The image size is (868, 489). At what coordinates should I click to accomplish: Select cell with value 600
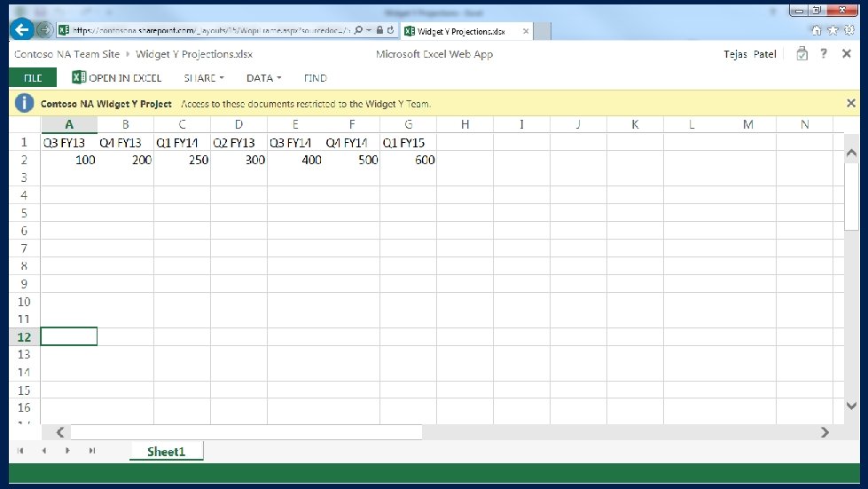(x=409, y=160)
